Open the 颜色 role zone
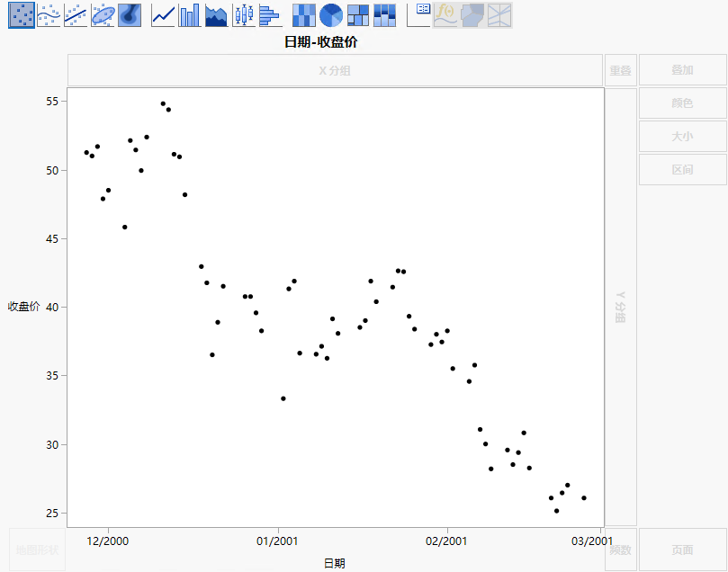 682,103
